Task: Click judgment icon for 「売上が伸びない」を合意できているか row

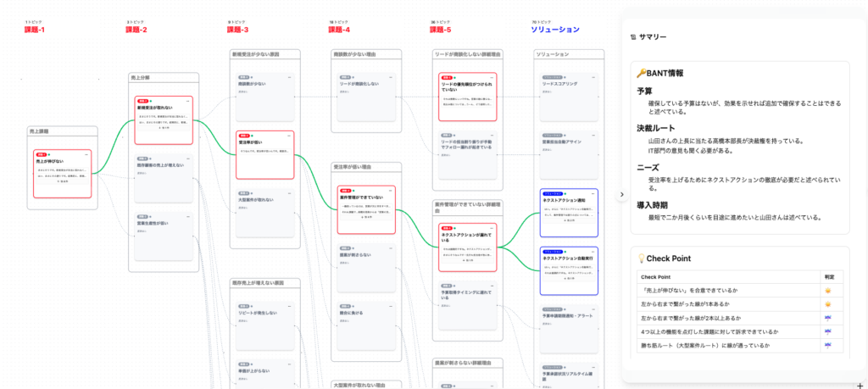Action: [x=827, y=290]
